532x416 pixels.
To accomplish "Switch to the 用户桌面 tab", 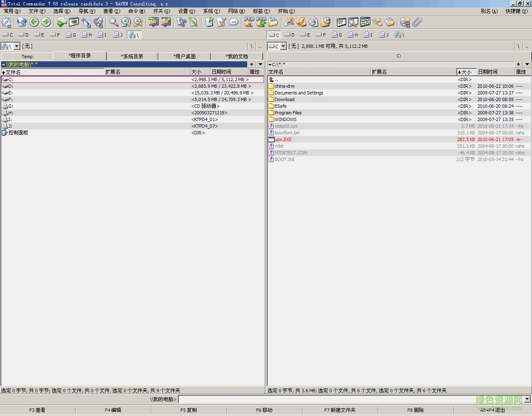I will point(184,56).
